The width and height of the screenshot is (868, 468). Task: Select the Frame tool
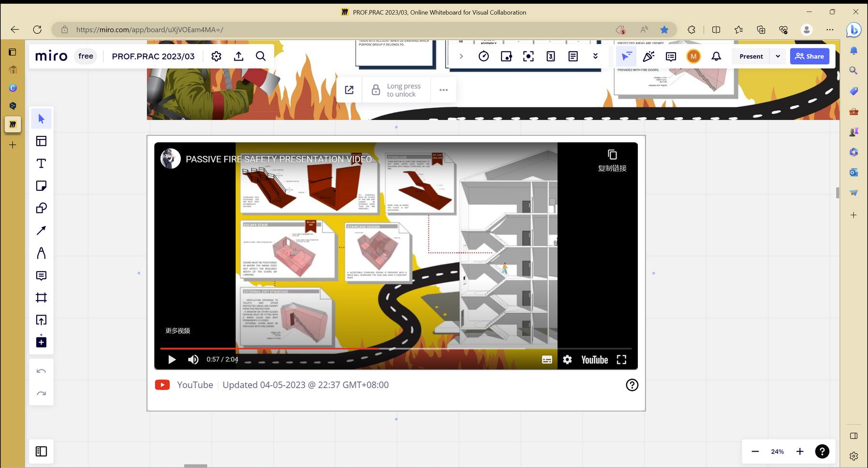coord(41,298)
